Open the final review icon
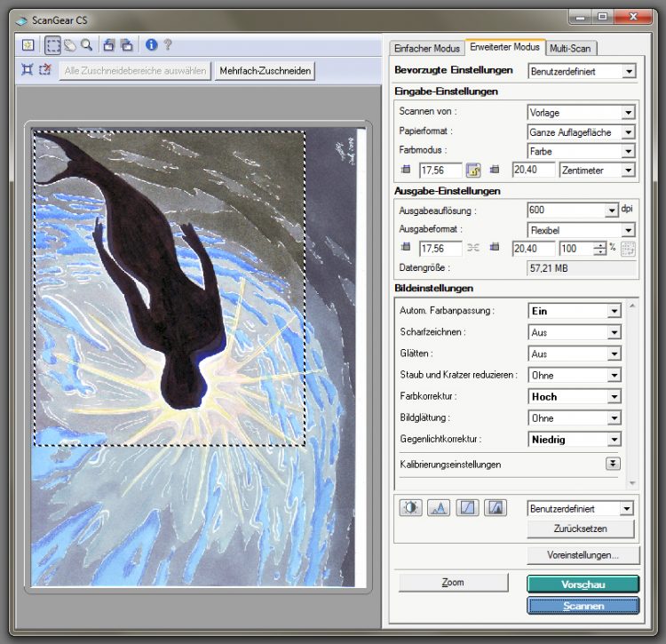This screenshot has width=666, height=644. click(x=496, y=507)
